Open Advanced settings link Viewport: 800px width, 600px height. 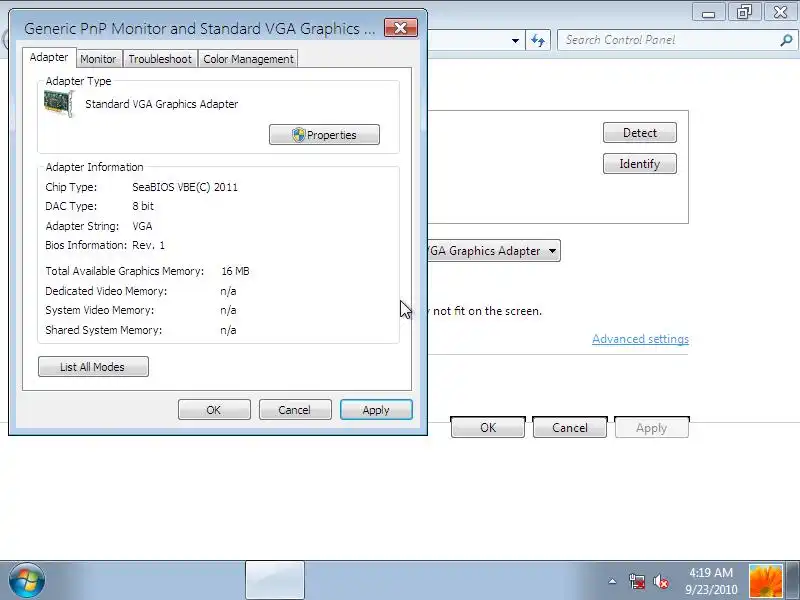click(x=640, y=339)
